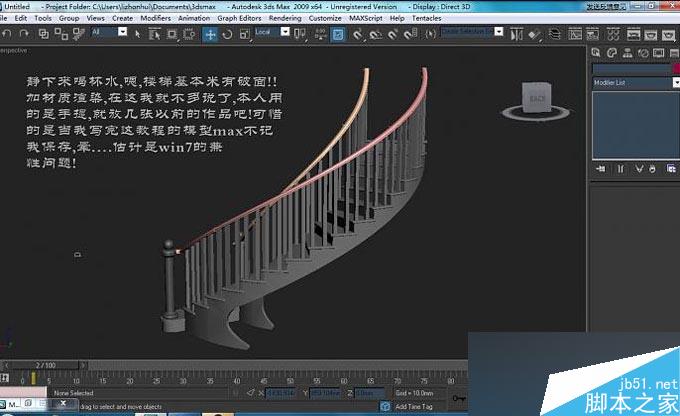The height and width of the screenshot is (416, 680).
Task: Toggle Window/Crossing selection mode
Action: 189,34
